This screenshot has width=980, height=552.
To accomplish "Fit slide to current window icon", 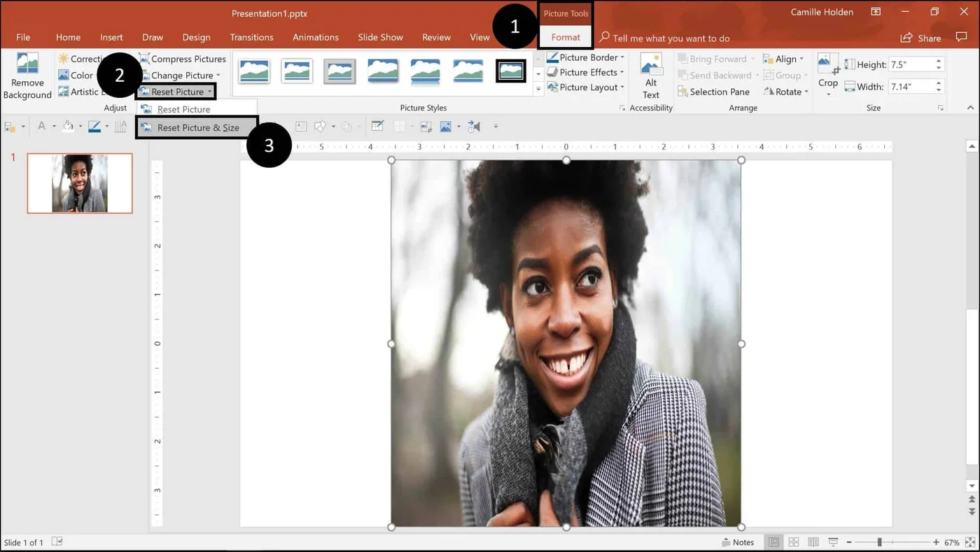I will coord(971,542).
